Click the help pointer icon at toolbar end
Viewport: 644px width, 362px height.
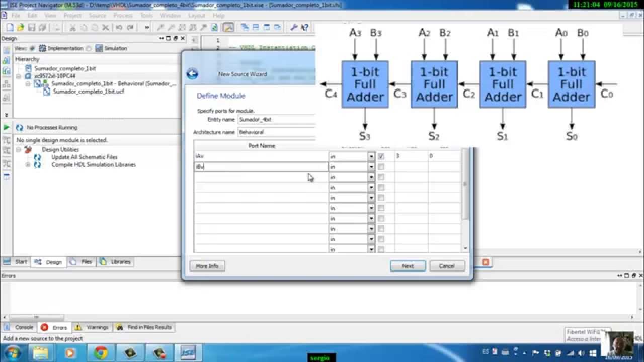pyautogui.click(x=305, y=28)
